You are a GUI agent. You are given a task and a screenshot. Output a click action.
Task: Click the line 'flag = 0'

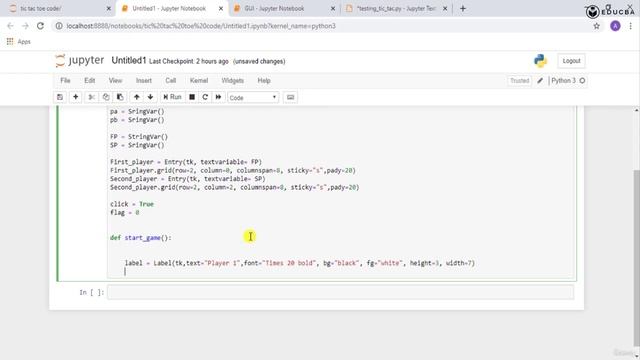[124, 213]
